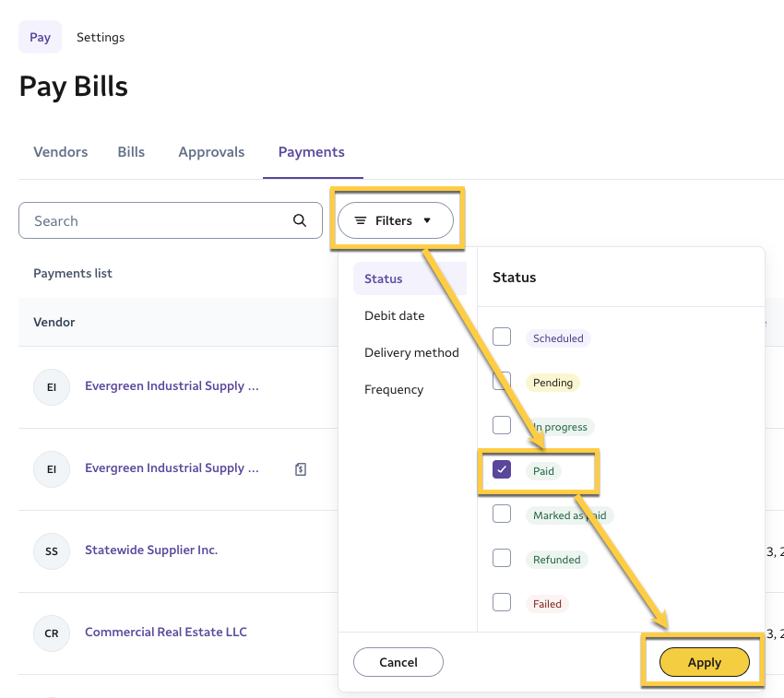Click the CR vendor avatar
Image resolution: width=784 pixels, height=698 pixels.
[52, 633]
